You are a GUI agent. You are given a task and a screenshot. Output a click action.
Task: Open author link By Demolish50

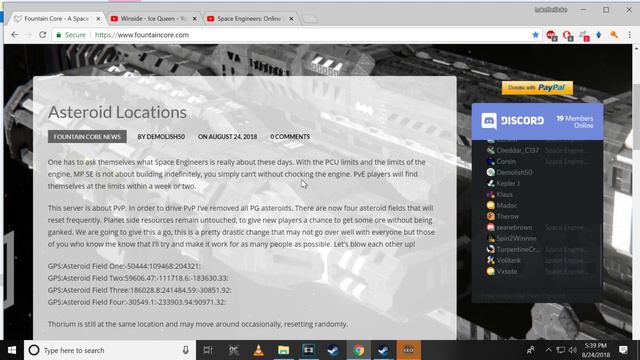[x=161, y=137]
